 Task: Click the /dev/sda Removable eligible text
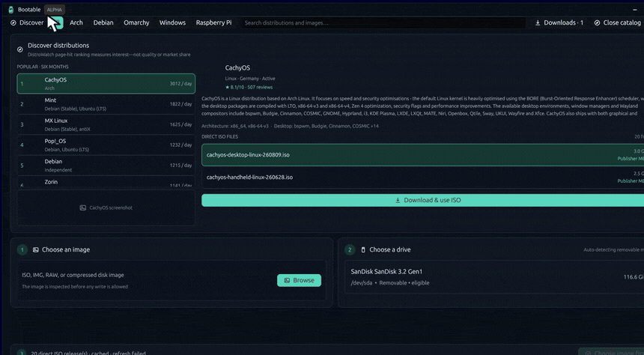[390, 282]
